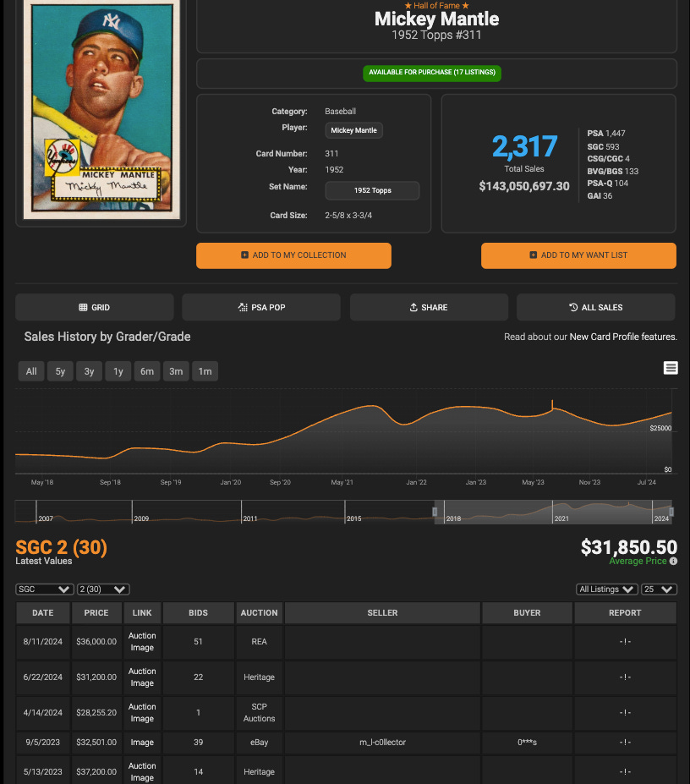Screen dimensions: 690x784
Task: Click the AUCTION column header
Action: coord(259,613)
